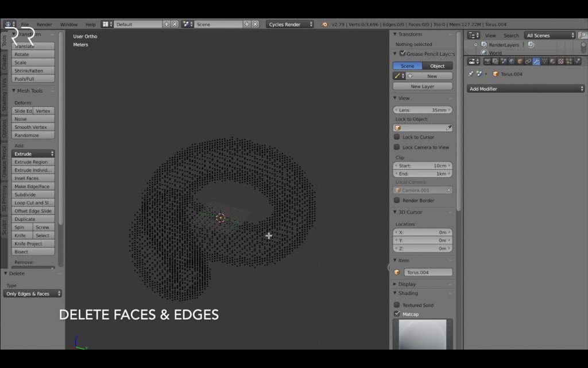Open the Delete Type Only Edges & Faces dropdown
This screenshot has height=368, width=588.
(x=33, y=294)
